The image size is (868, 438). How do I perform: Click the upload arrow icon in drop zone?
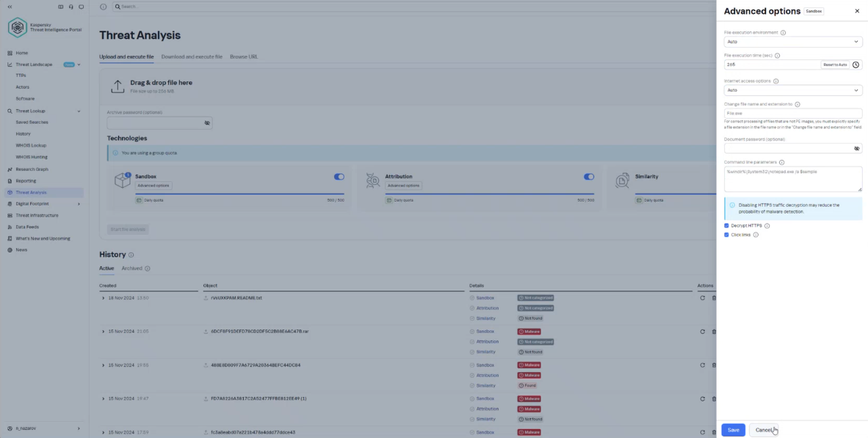117,87
